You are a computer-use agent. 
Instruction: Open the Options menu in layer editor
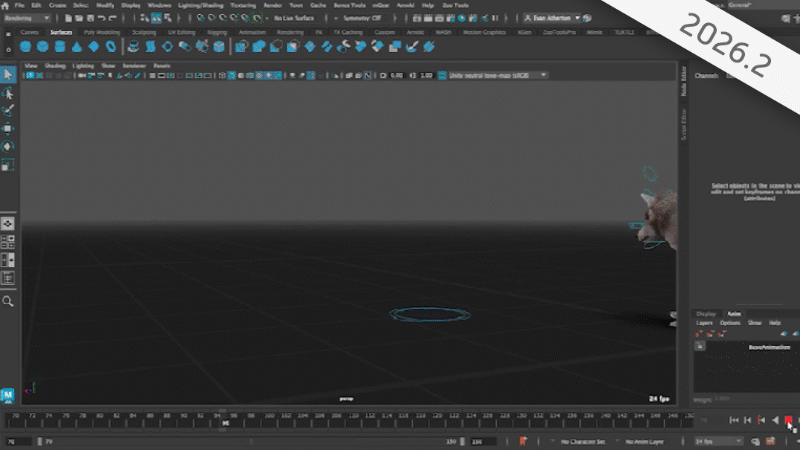tap(730, 323)
